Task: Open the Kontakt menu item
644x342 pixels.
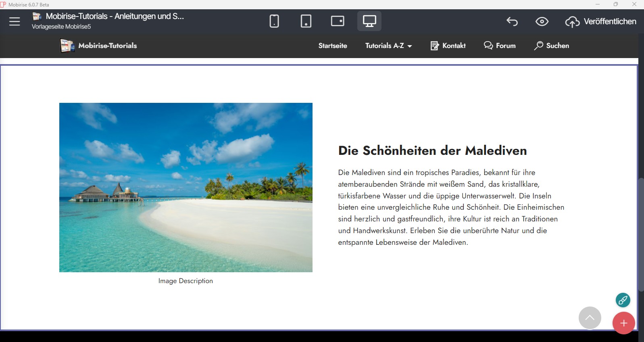Action: tap(448, 46)
